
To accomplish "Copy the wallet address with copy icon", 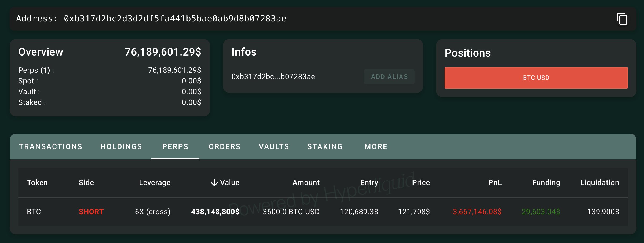I will 622,19.
